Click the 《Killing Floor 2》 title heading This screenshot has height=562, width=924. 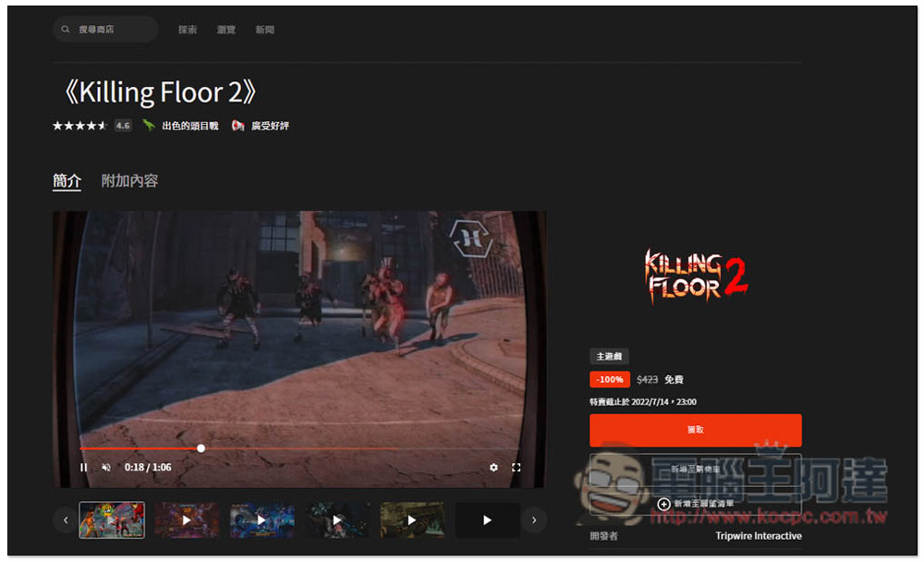pos(159,92)
